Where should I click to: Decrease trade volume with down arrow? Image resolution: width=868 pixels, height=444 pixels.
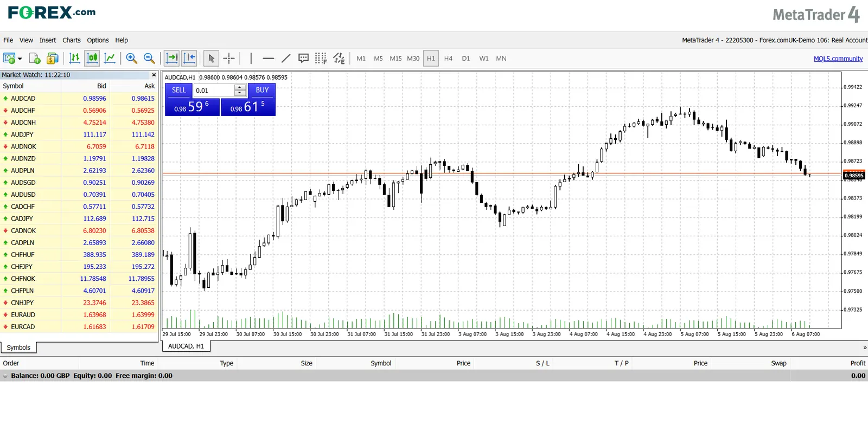coord(240,94)
